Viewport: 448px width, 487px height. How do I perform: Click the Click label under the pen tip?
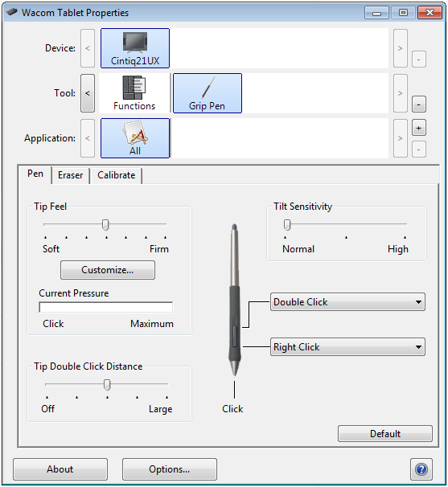pyautogui.click(x=232, y=409)
